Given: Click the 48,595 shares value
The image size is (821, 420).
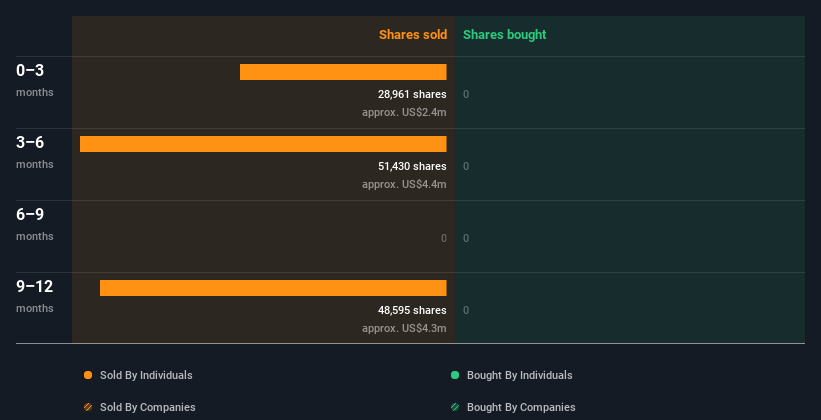Looking at the screenshot, I should (412, 311).
